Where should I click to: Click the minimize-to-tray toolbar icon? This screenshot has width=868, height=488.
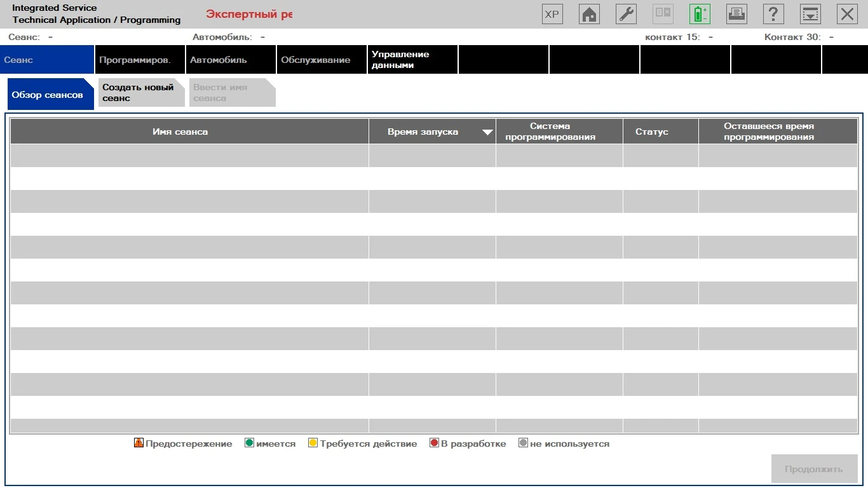pos(810,14)
